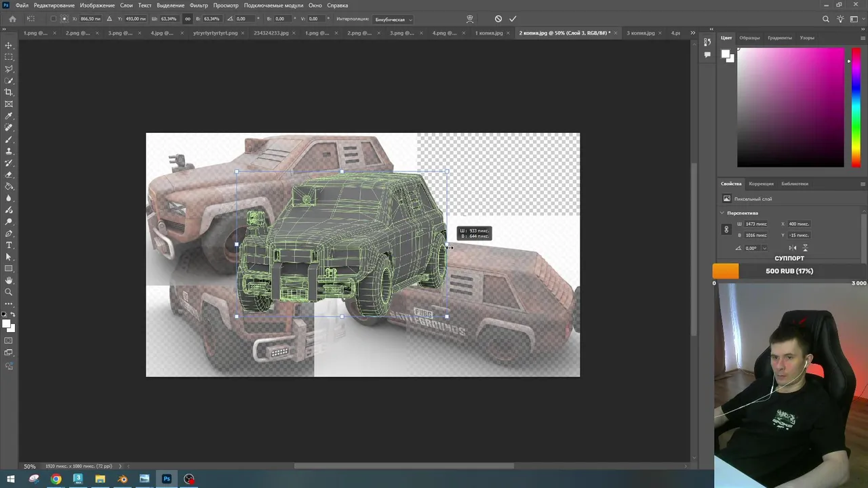
Task: Open the Файл menu
Action: pyautogui.click(x=22, y=5)
